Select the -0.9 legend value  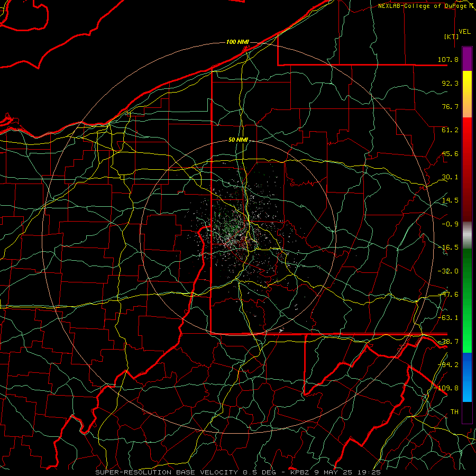(x=450, y=224)
